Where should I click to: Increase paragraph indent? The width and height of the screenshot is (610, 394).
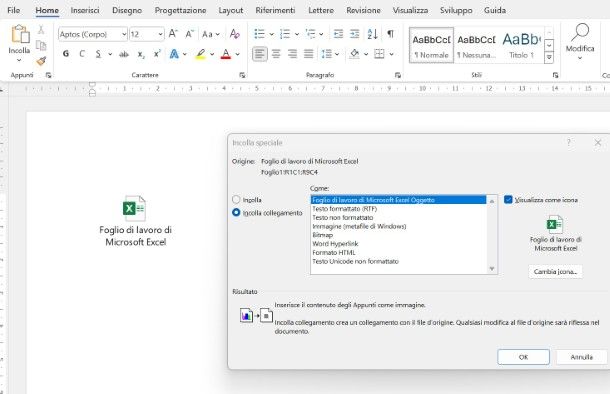click(x=354, y=34)
